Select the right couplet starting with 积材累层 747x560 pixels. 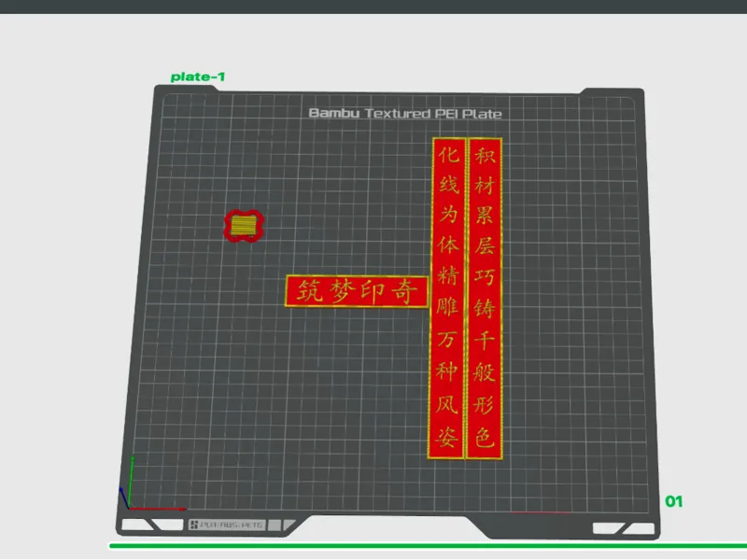(x=485, y=299)
